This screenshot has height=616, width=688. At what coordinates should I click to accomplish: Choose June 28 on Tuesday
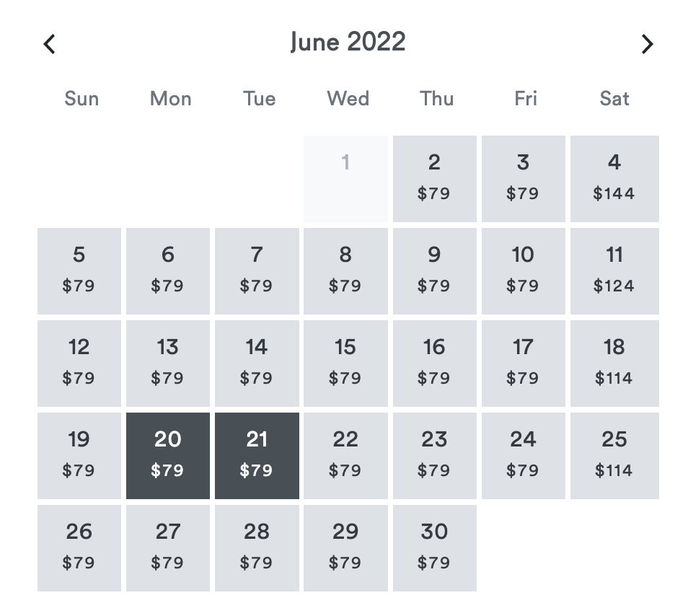coord(257,548)
